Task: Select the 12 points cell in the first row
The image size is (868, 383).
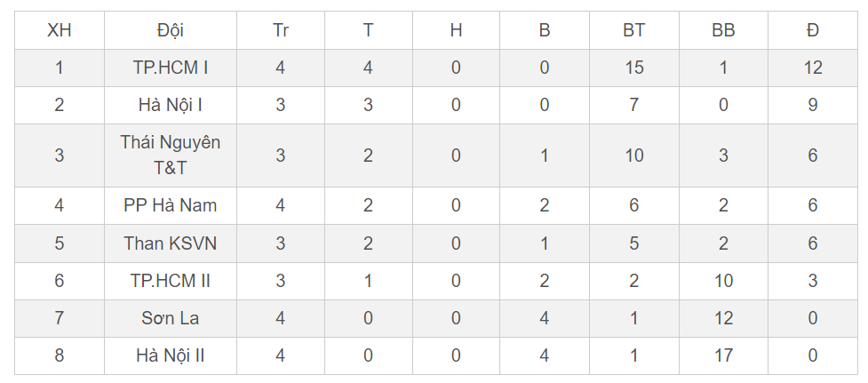Action: [813, 68]
